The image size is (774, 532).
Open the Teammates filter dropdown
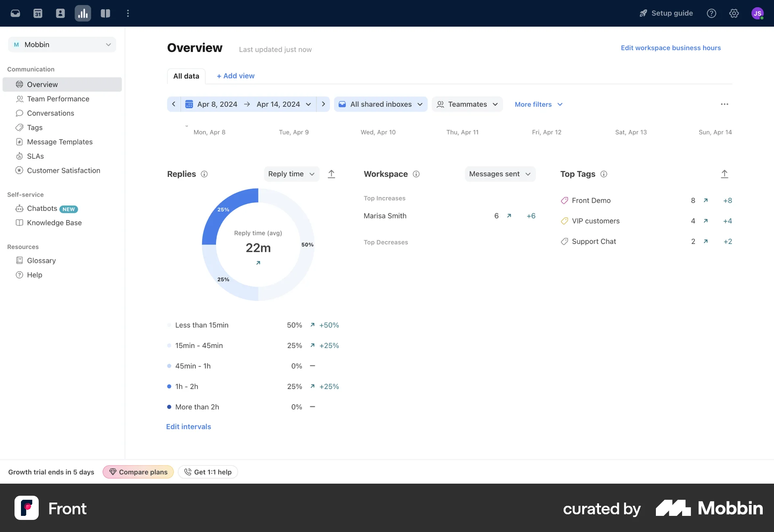(x=467, y=104)
